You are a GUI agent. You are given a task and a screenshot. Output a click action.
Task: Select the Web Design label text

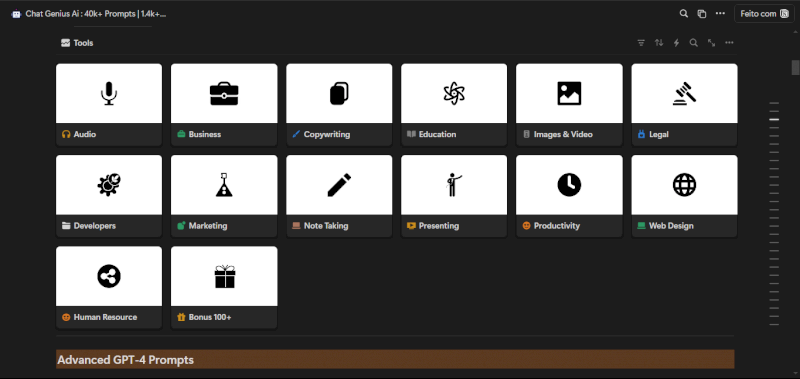(671, 226)
